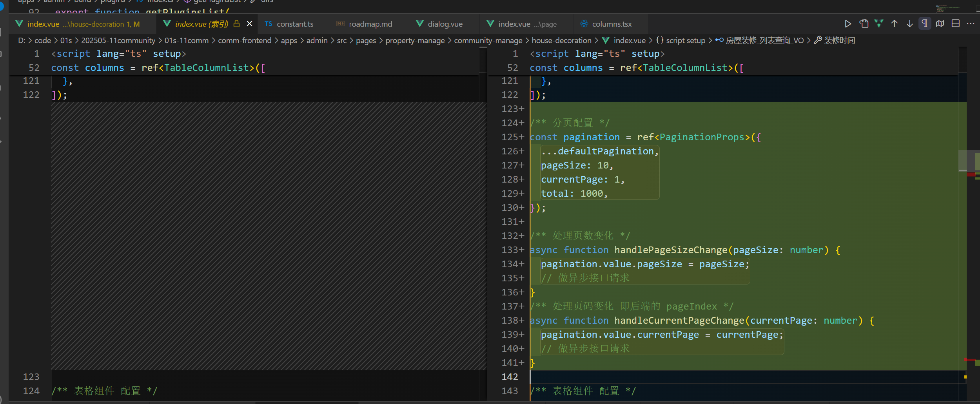The image size is (980, 404).
Task: Click 'pageIndex' comment on line 137+
Action: (x=691, y=306)
